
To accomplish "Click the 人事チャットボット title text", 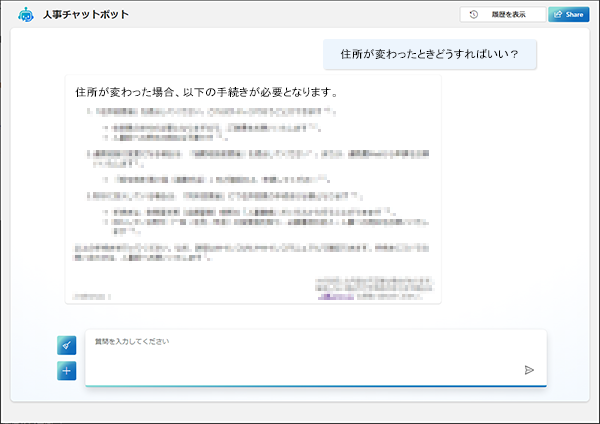I will point(86,16).
